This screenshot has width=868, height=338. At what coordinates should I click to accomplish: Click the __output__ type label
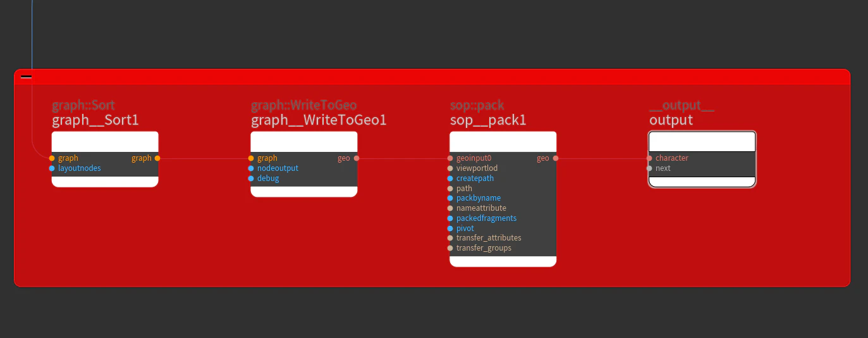[x=682, y=105]
